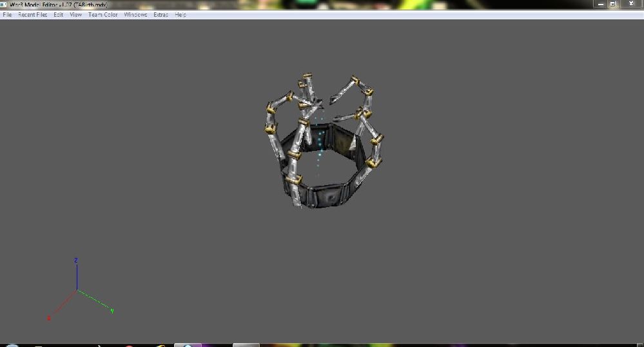Restore down the War3 Model Editor window

click(x=613, y=4)
